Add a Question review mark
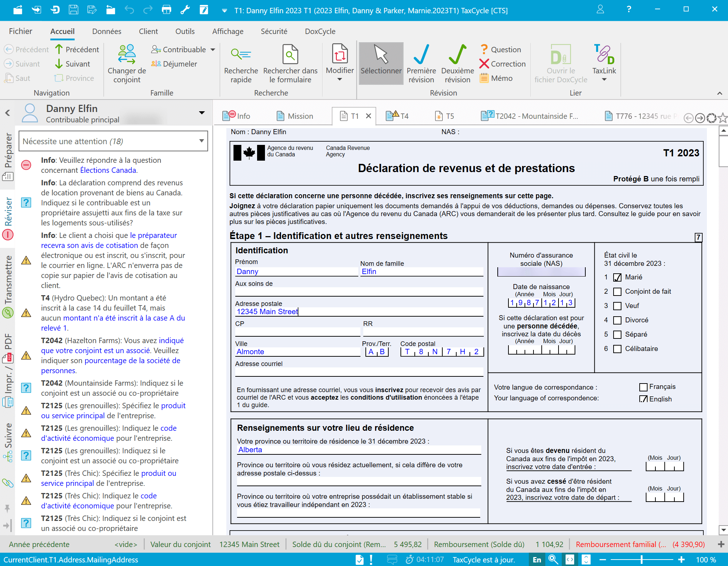 pyautogui.click(x=500, y=49)
